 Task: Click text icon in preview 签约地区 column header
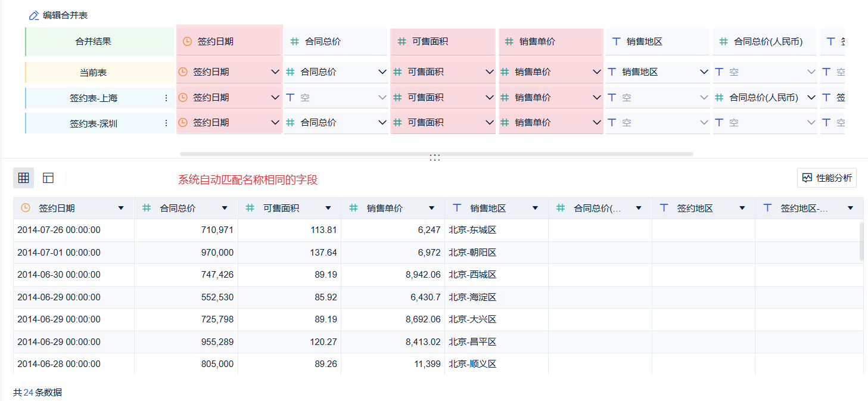click(x=665, y=208)
